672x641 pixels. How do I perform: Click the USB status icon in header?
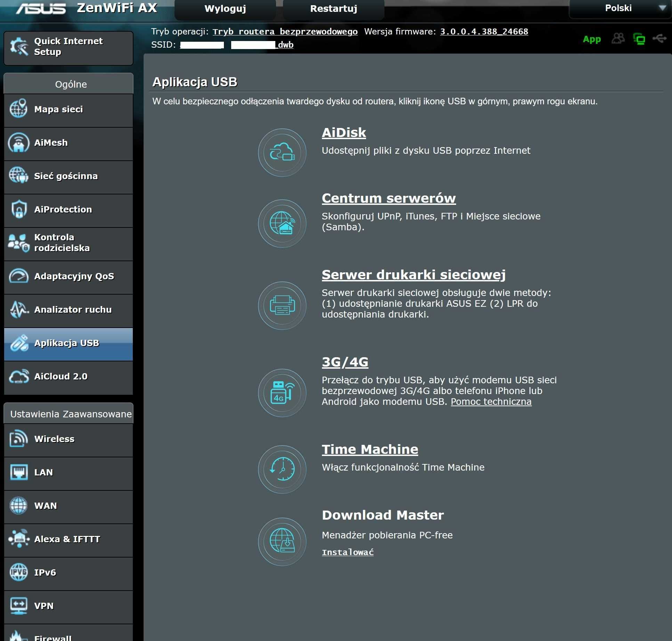659,38
